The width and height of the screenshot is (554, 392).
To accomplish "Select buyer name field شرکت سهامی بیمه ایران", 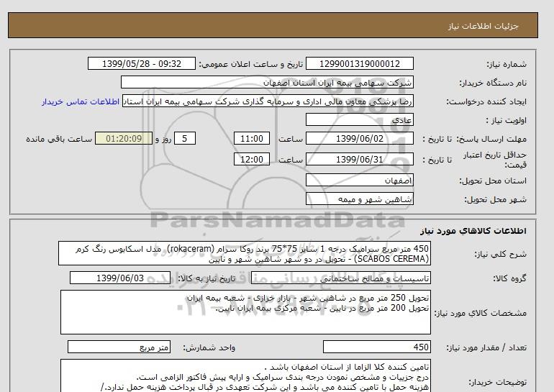I will coord(267,82).
